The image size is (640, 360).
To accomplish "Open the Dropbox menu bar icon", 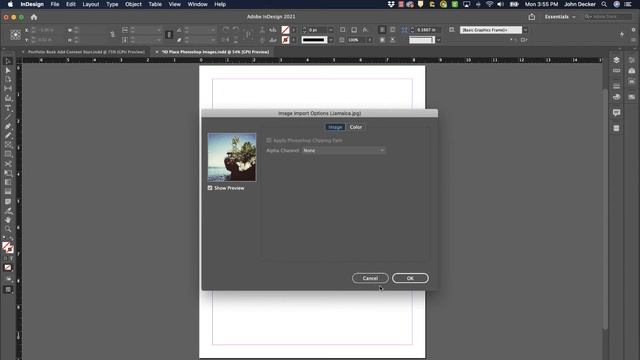I will (391, 4).
